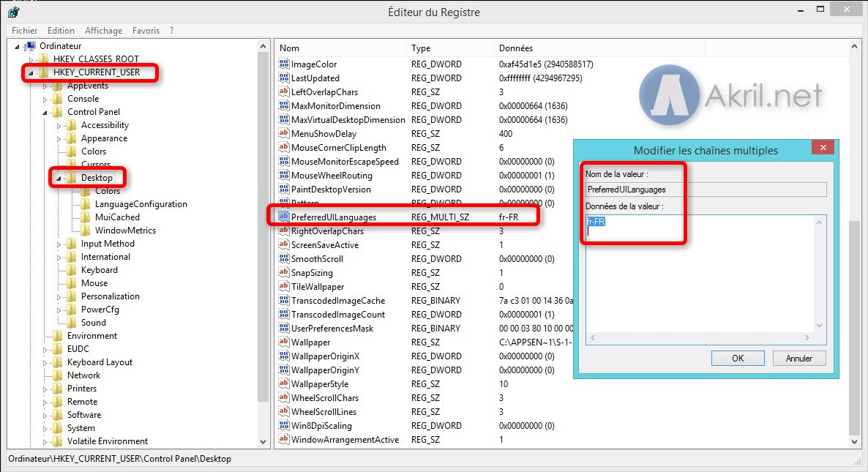Select the Appearance key in tree
Viewport: 868px width, 472px height.
104,138
